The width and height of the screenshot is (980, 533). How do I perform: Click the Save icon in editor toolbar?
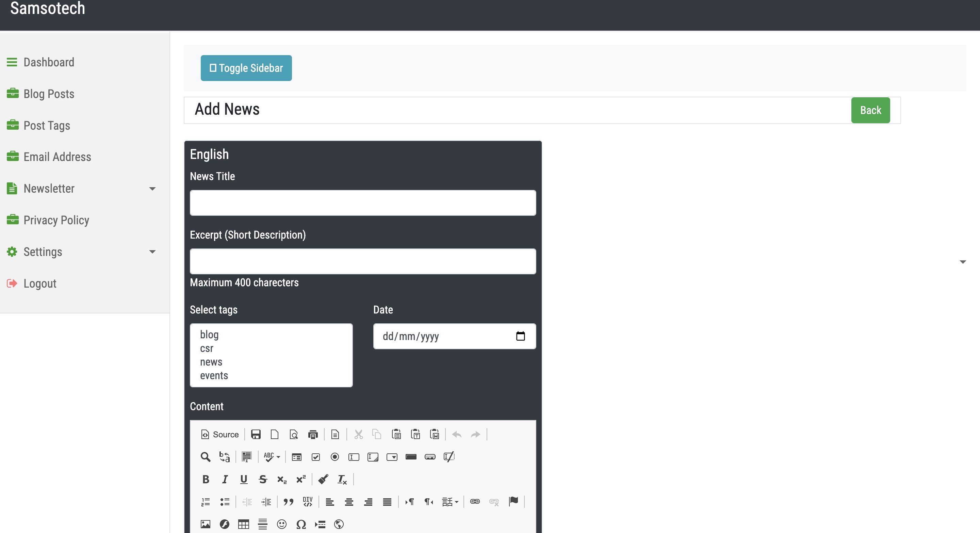[256, 434]
